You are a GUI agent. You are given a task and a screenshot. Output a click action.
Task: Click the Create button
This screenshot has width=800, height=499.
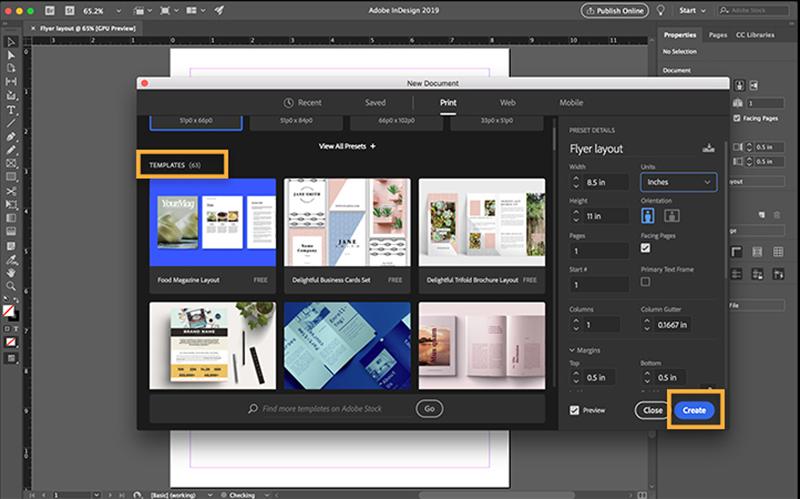click(x=694, y=410)
